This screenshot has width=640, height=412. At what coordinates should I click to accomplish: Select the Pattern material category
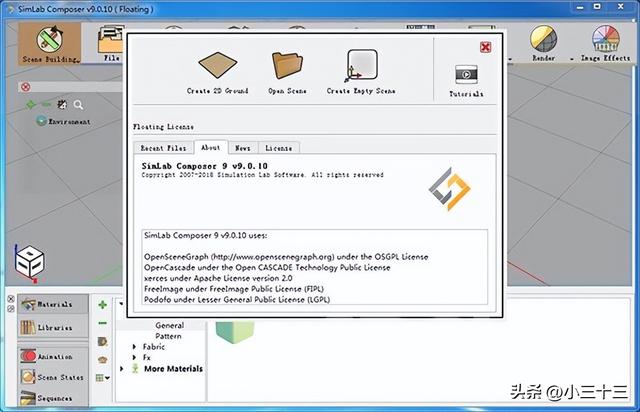(168, 336)
